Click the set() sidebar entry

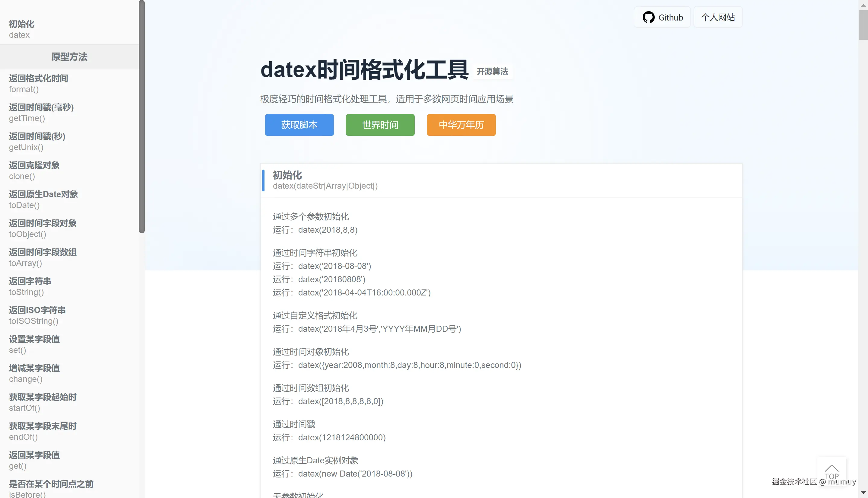click(x=34, y=344)
